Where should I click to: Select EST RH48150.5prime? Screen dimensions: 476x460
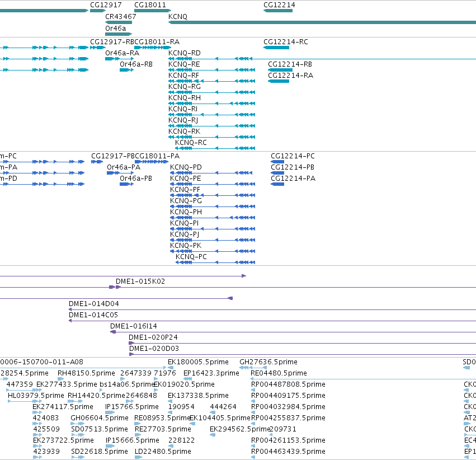(61, 379)
